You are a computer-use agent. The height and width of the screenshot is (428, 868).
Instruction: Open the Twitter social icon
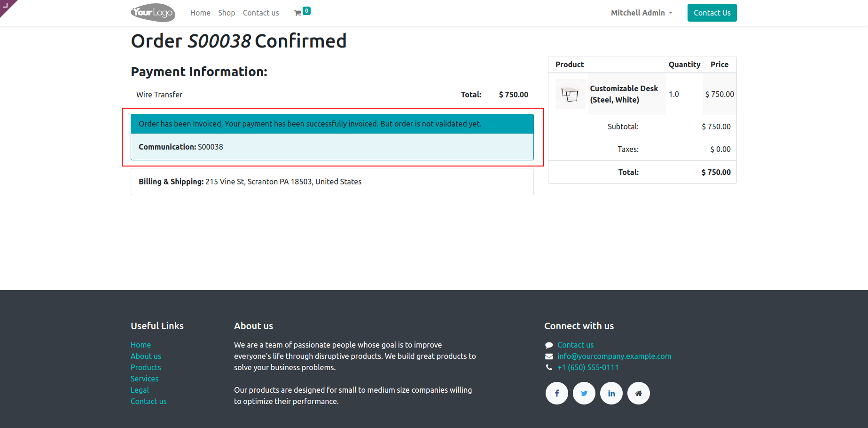(x=584, y=393)
